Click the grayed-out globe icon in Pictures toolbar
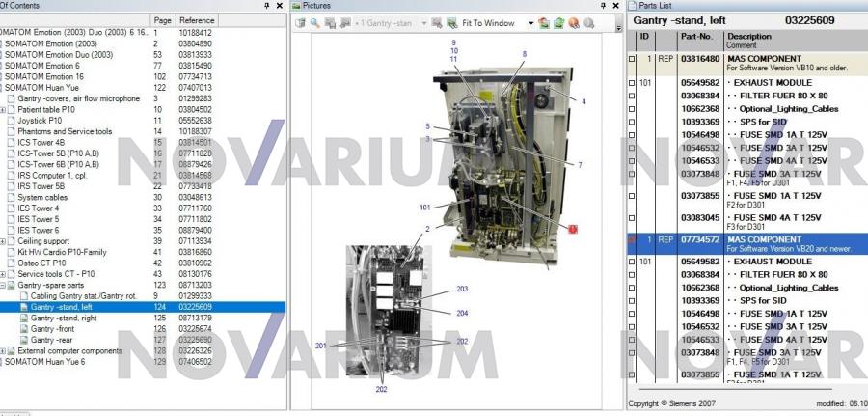 pyautogui.click(x=590, y=23)
